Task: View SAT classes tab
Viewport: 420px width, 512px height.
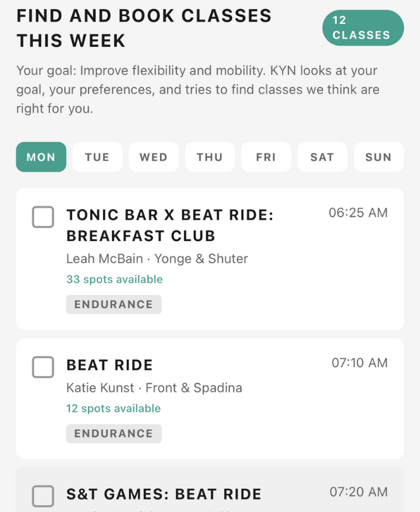Action: tap(322, 157)
